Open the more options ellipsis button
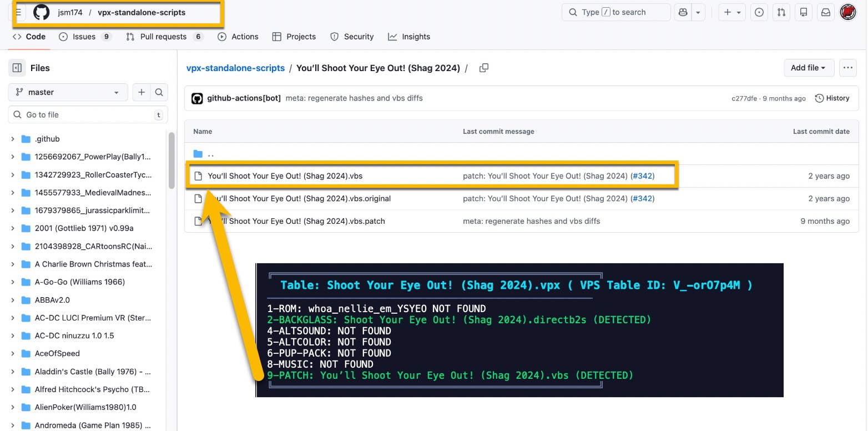Viewport: 868px width, 431px height. tap(847, 68)
